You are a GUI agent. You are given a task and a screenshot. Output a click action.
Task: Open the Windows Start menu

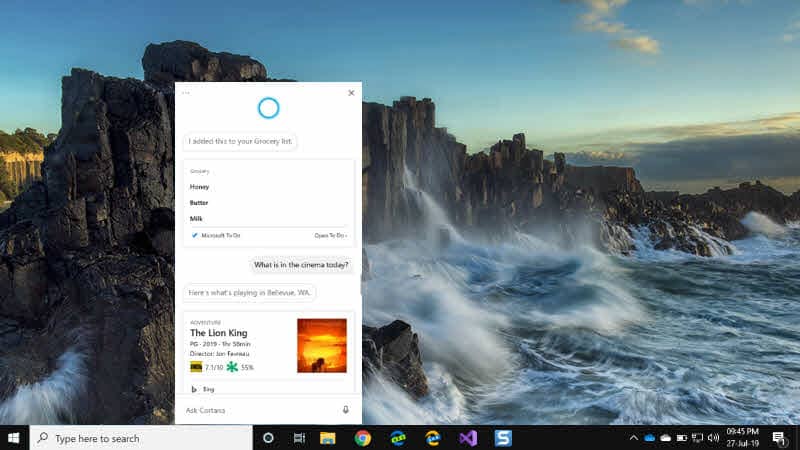[x=14, y=438]
